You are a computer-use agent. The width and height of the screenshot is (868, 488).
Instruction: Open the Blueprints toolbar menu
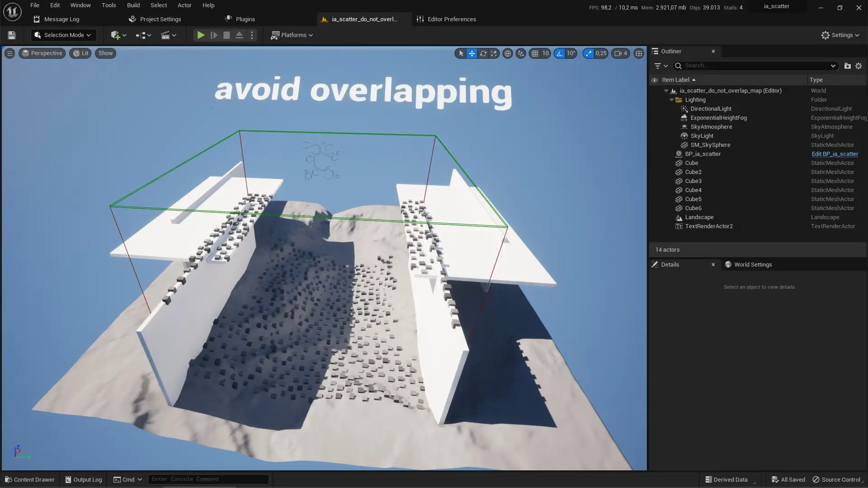(144, 35)
